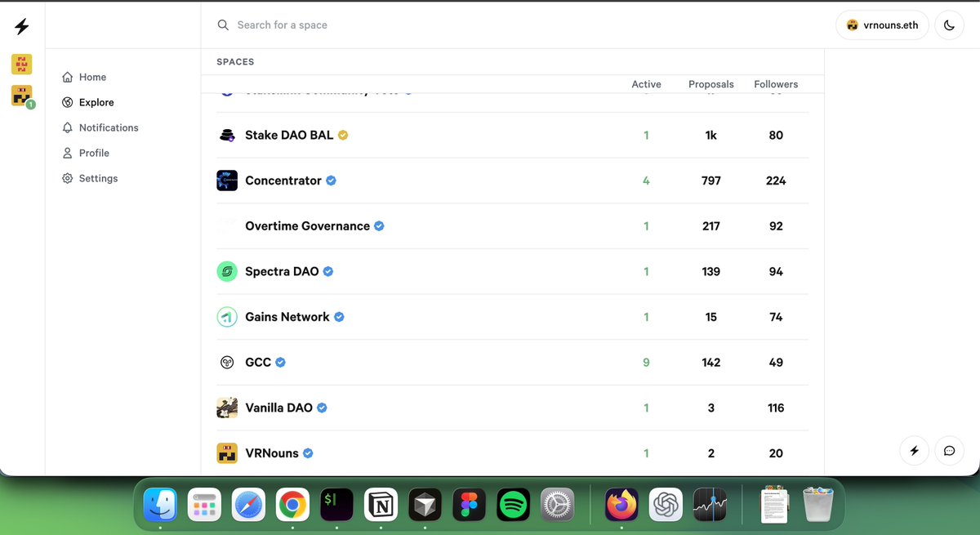
Task: Switch to the Explore section
Action: pyautogui.click(x=96, y=102)
